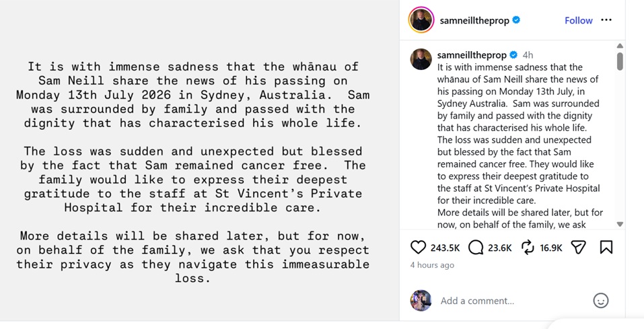
Task: Click the caption scrollbar down arrow
Action: click(620, 224)
